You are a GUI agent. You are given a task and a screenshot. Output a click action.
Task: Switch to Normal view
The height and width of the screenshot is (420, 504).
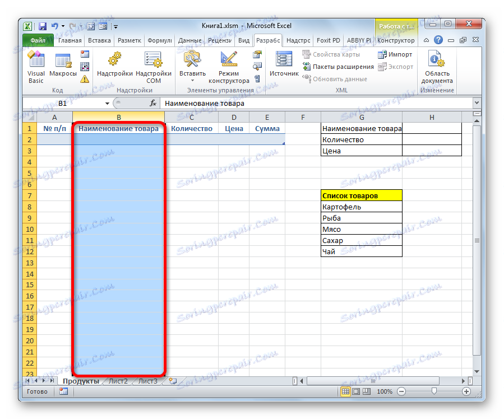[x=345, y=391]
